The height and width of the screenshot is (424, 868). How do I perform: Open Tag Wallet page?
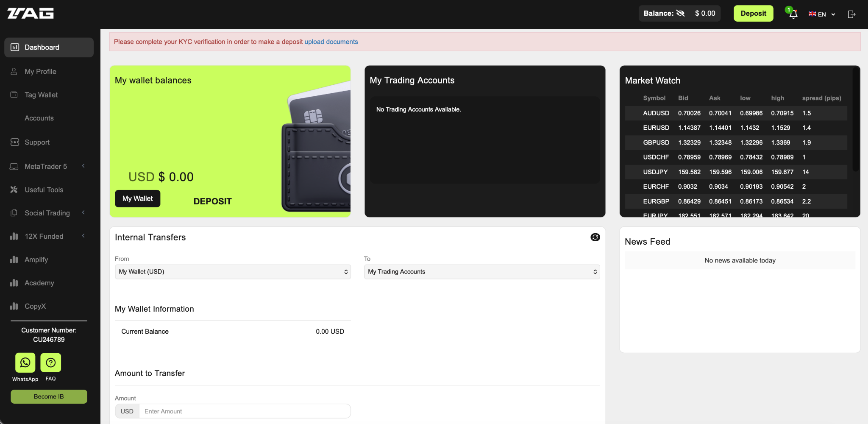41,95
